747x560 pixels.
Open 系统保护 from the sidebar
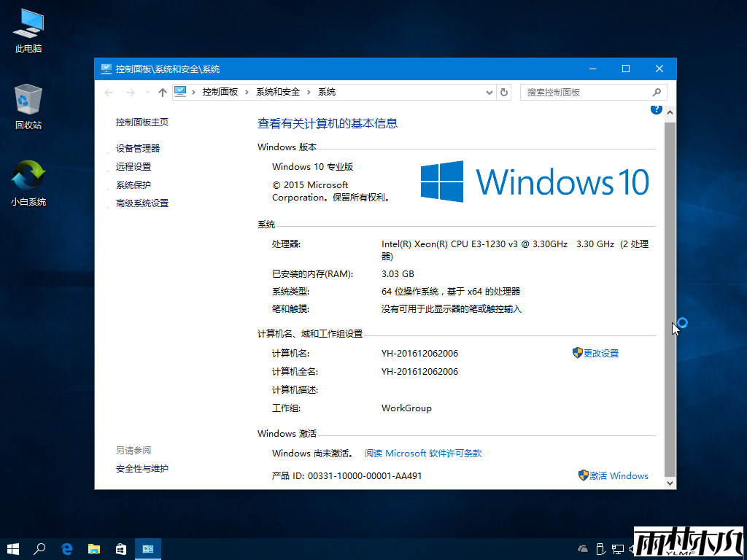click(133, 184)
